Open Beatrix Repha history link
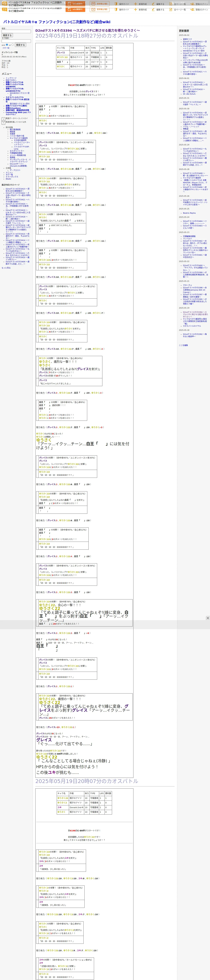The height and width of the screenshot is (980, 210). (x=189, y=213)
